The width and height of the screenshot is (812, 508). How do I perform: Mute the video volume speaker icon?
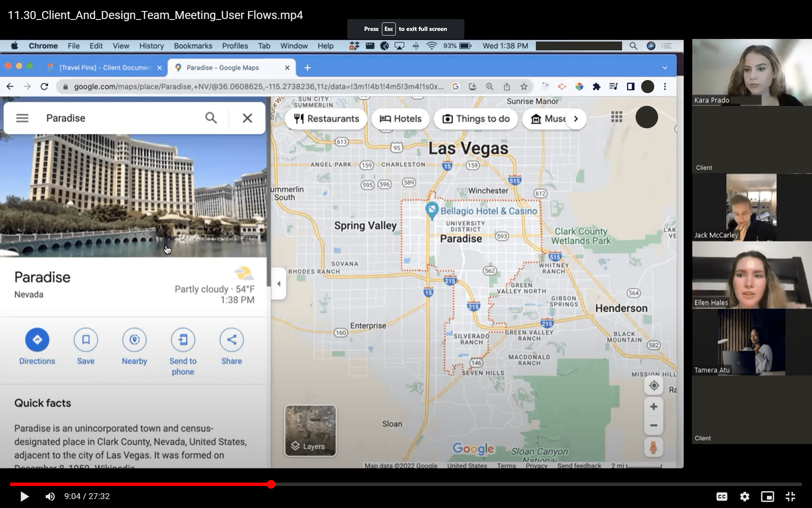[x=50, y=496]
